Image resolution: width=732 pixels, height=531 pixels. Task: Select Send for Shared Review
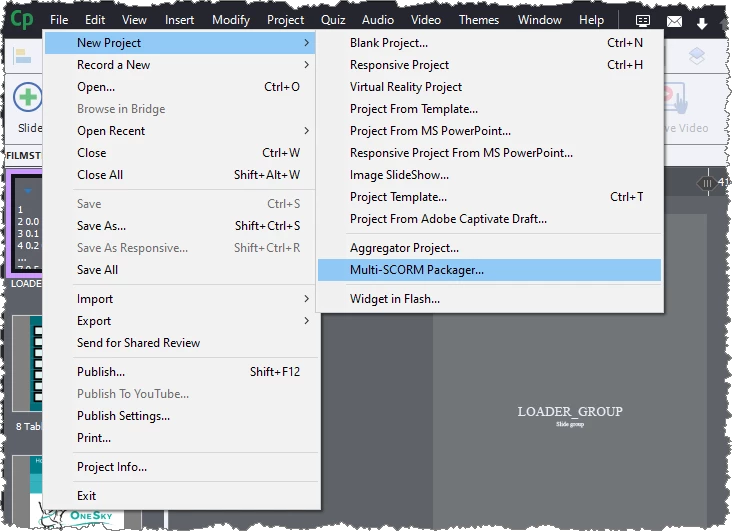(x=180, y=342)
